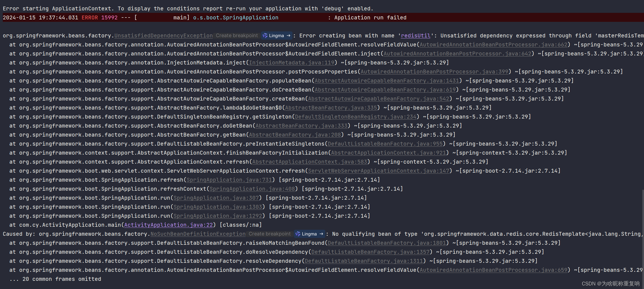The height and width of the screenshot is (289, 644).
Task: Open DefaultListableBeanFactory.java:955 link
Action: coord(385,144)
